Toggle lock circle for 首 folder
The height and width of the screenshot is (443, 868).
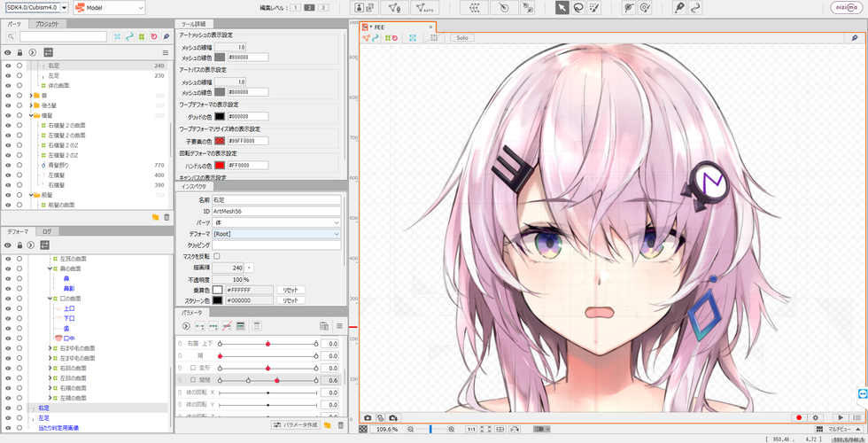[x=19, y=96]
